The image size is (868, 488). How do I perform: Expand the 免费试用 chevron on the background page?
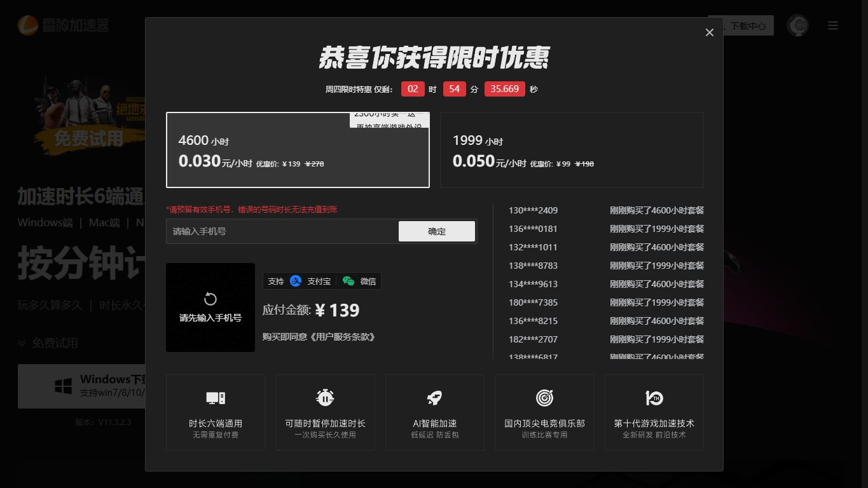22,343
